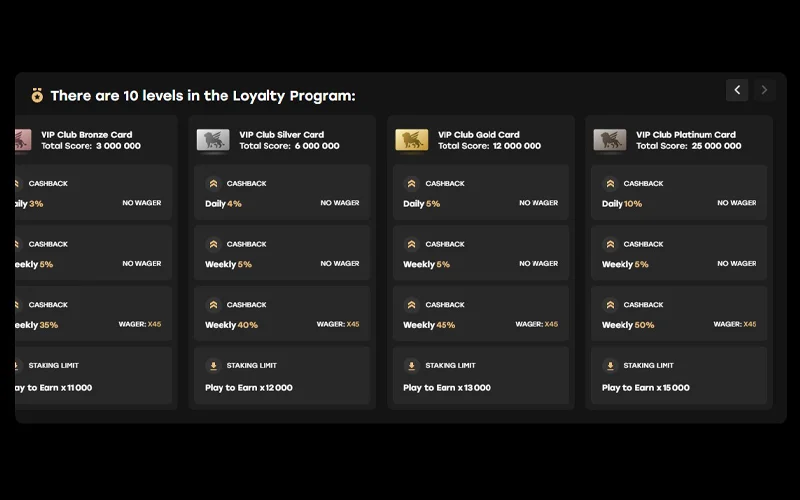The width and height of the screenshot is (800, 500).
Task: Click the 'Weekly 45%' value
Action: [429, 325]
